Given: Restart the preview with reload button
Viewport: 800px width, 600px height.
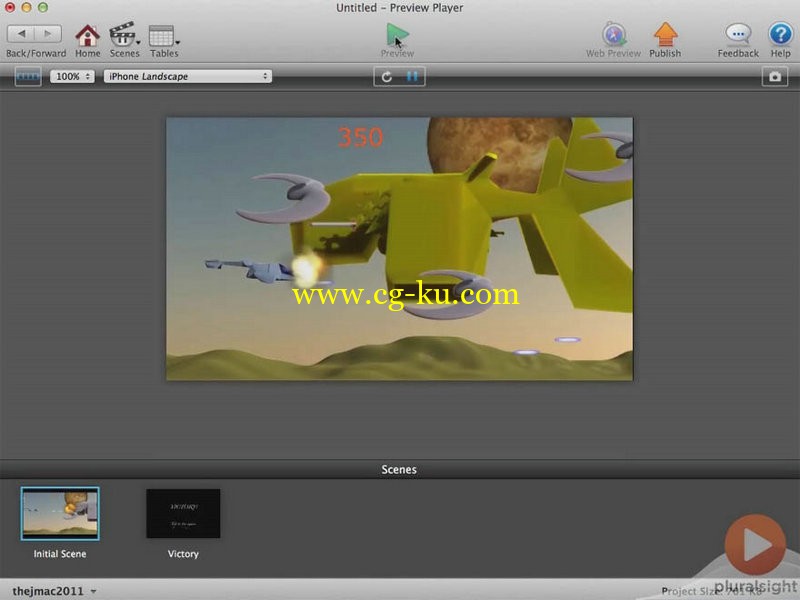Looking at the screenshot, I should click(x=387, y=77).
